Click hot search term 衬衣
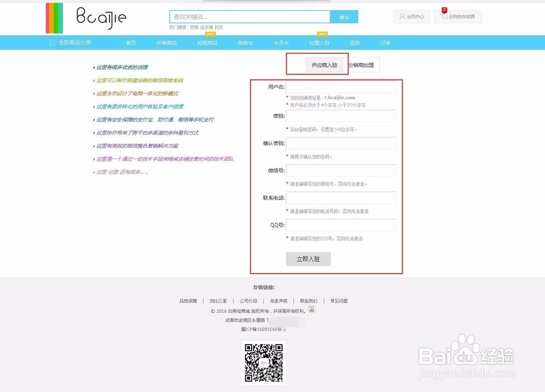545x392 pixels. click(x=219, y=27)
